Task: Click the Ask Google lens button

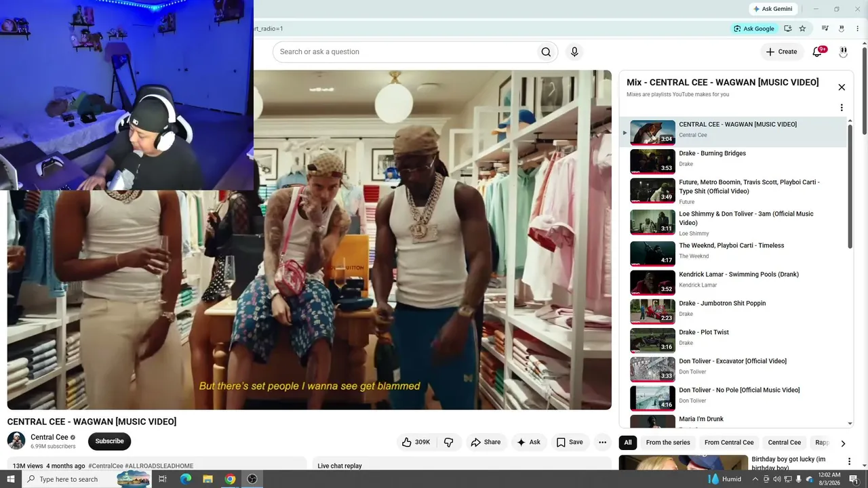Action: click(x=753, y=28)
